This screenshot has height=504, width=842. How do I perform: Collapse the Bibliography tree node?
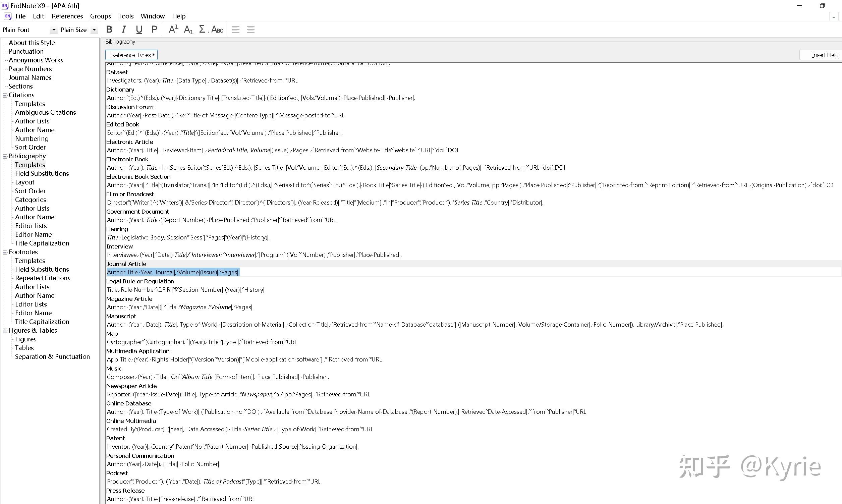[5, 156]
